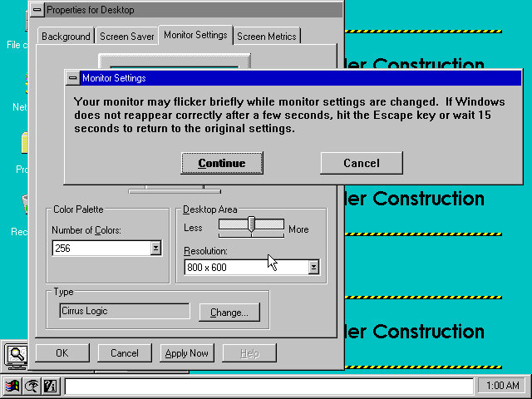
Task: Switch to the Background tab
Action: [x=66, y=37]
